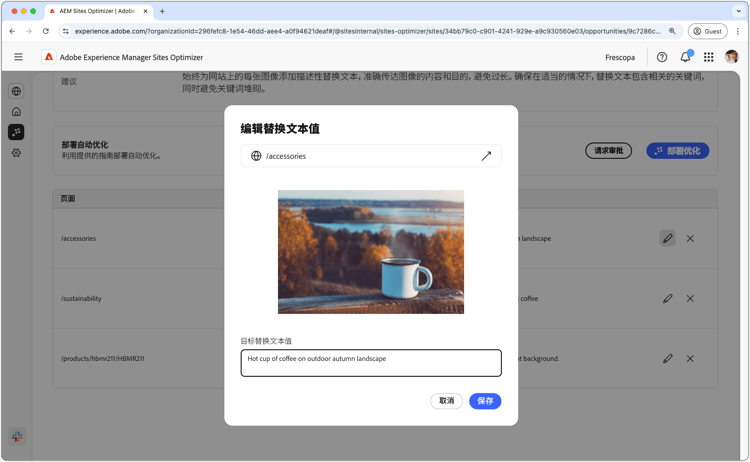Select the opportunities sparkle icon in sidebar
Viewport: 750px width, 462px height.
coord(16,132)
